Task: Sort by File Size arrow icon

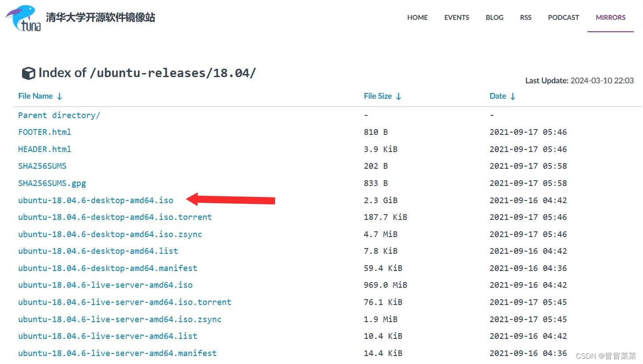Action: 399,97
